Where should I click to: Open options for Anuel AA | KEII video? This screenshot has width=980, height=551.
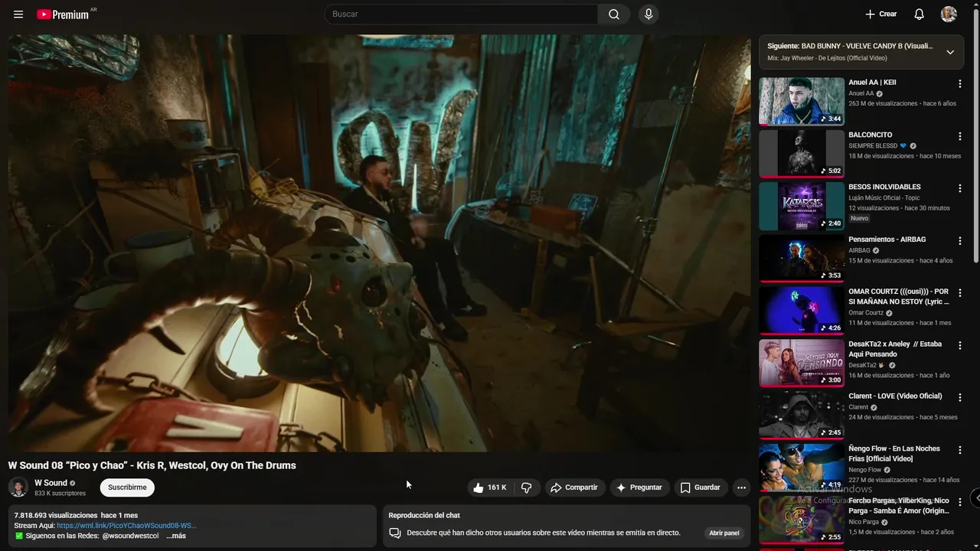pos(960,84)
